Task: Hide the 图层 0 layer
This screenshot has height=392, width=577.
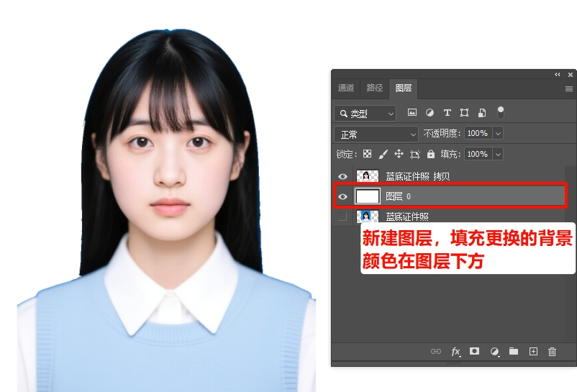Action: coord(342,197)
